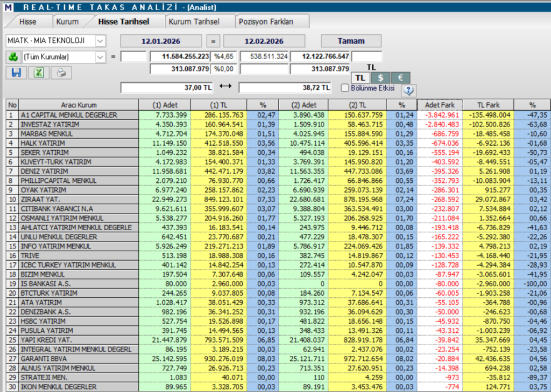Select the ZIRAAT YAT. row
The image size is (551, 392).
click(278, 199)
